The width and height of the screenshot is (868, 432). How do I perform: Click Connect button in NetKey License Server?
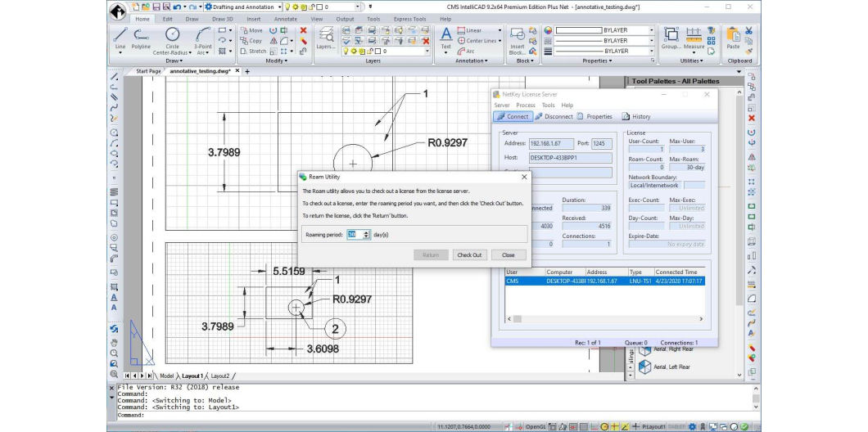point(513,117)
